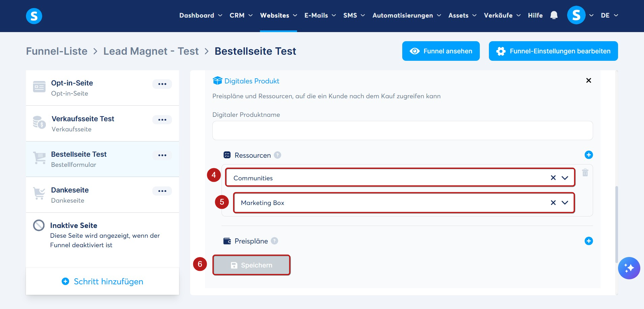Image resolution: width=644 pixels, height=309 pixels.
Task: Open the Automatisierungen menu
Action: click(x=407, y=15)
